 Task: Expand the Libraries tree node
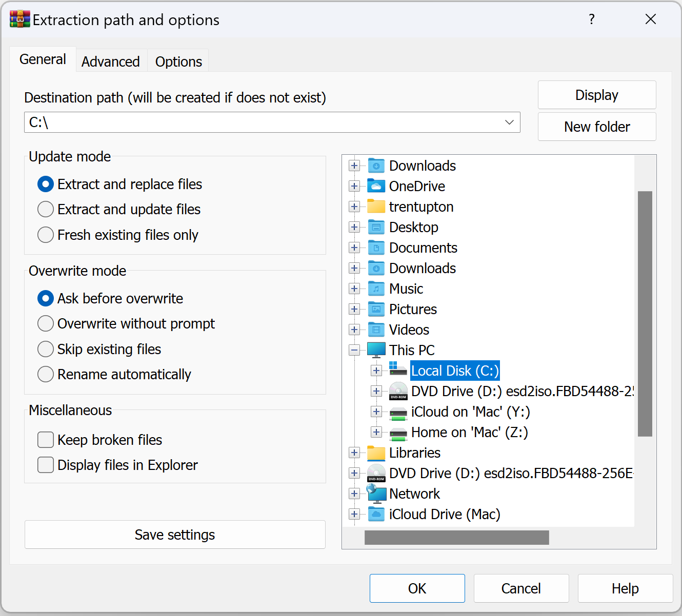(354, 453)
